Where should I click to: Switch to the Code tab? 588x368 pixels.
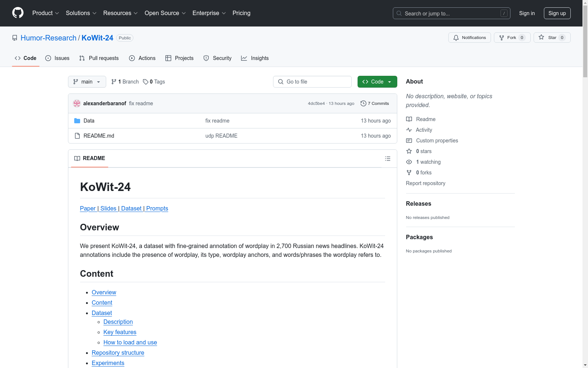25,58
